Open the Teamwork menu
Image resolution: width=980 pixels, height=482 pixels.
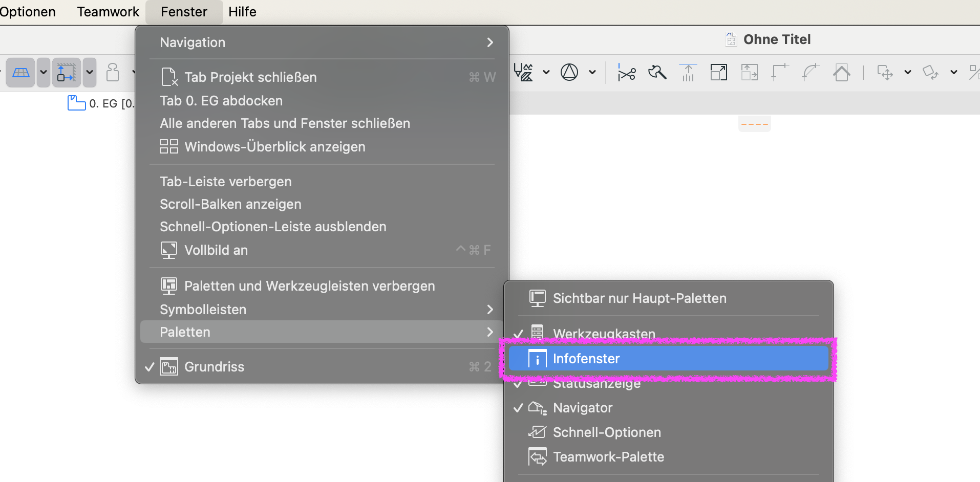click(108, 12)
